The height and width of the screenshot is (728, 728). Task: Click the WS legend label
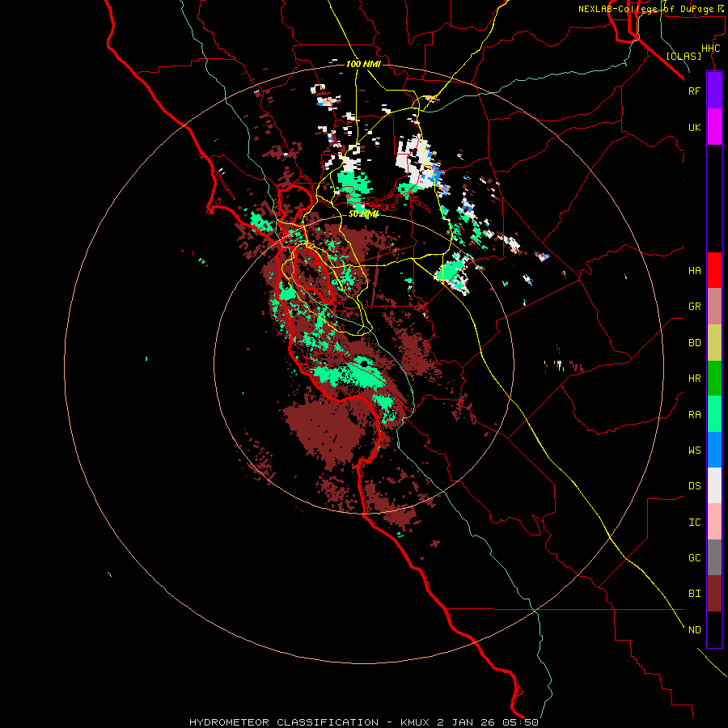(694, 450)
